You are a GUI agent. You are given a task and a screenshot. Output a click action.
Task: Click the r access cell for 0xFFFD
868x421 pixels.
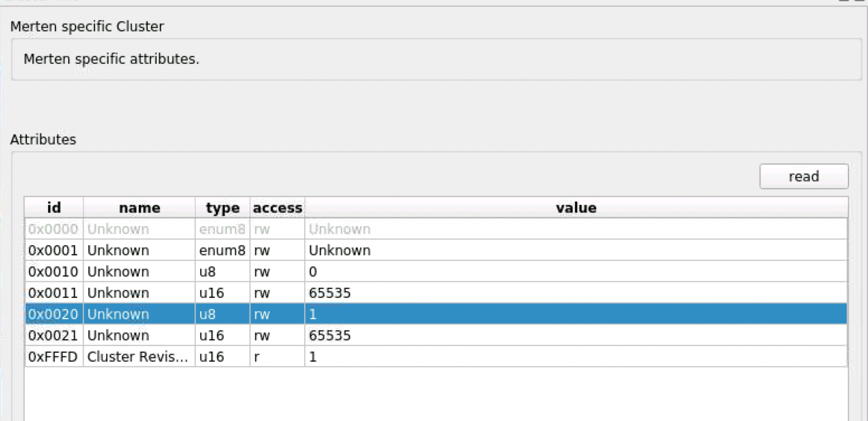(277, 357)
